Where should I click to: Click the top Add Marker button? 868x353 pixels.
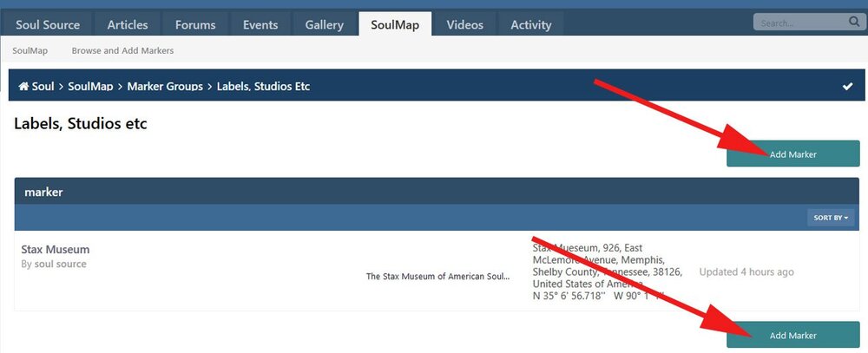tap(792, 154)
